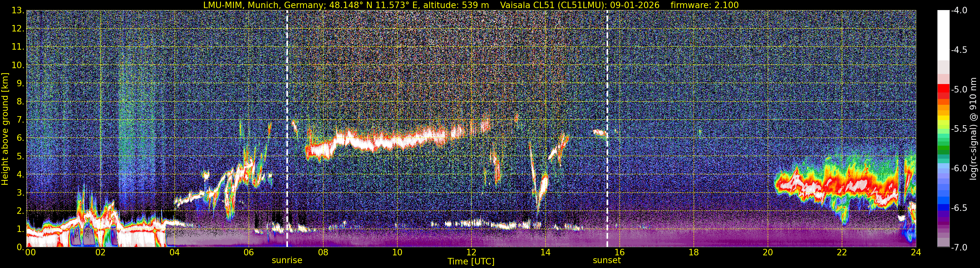Click height axis tick label '7.'
Image resolution: width=980 pixels, height=268 pixels.
pos(20,120)
